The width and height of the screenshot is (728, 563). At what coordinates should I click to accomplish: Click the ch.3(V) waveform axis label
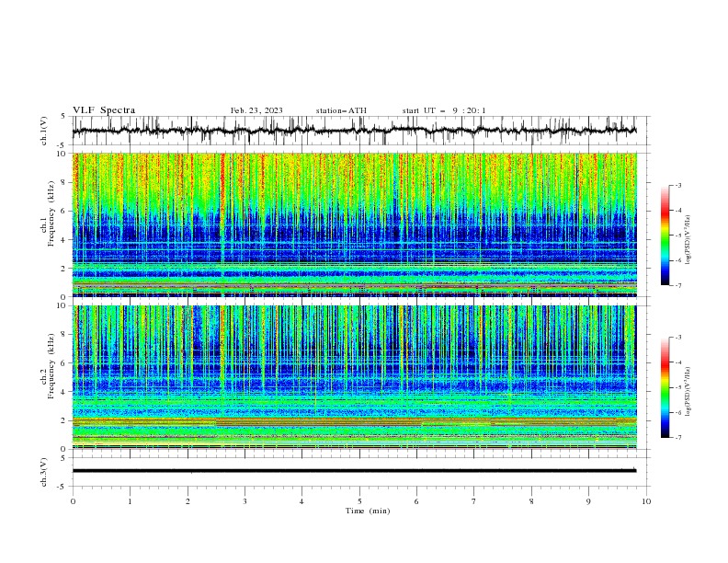coord(44,472)
